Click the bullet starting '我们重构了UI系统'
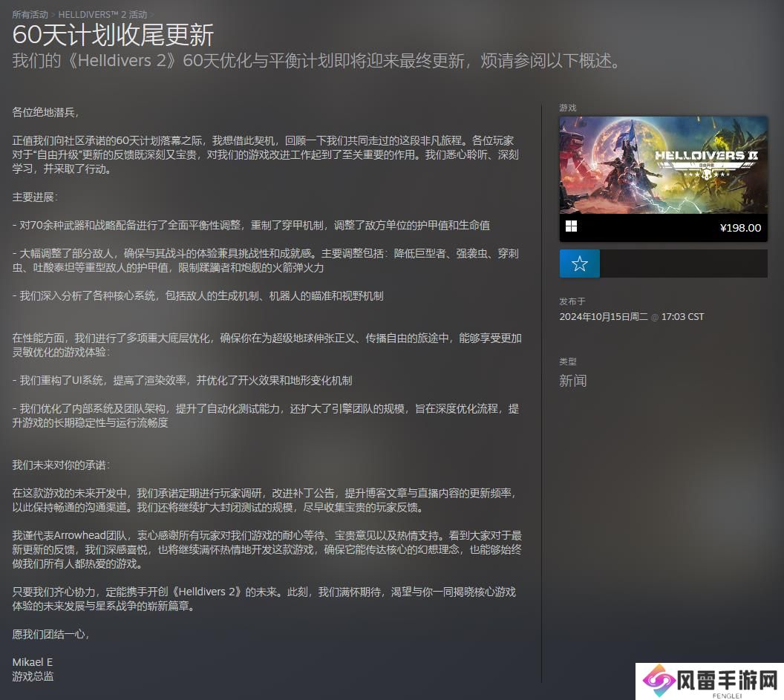Image resolution: width=784 pixels, height=700 pixels. pos(183,381)
